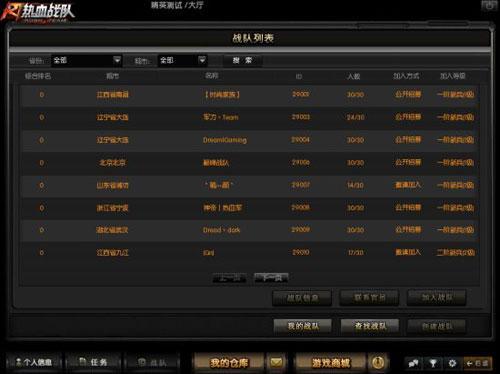Select the Dread·dark team row
Screen dimensions: 500x374
[x=250, y=230]
